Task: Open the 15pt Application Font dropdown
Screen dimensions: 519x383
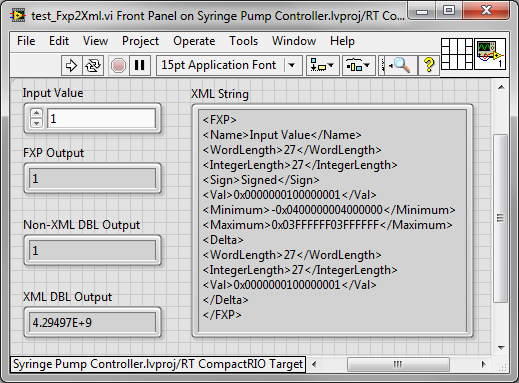Action: [x=229, y=65]
